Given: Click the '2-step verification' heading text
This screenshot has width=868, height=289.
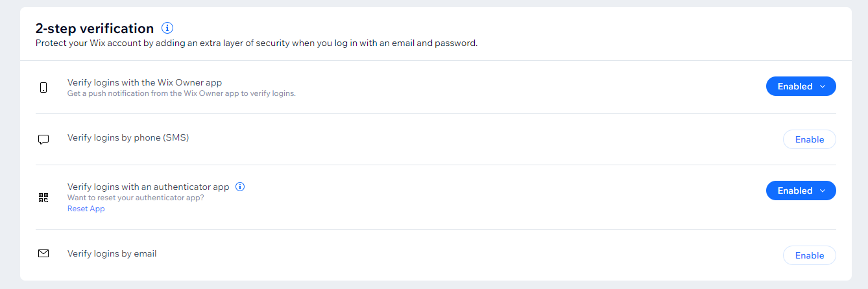Looking at the screenshot, I should click(x=95, y=29).
